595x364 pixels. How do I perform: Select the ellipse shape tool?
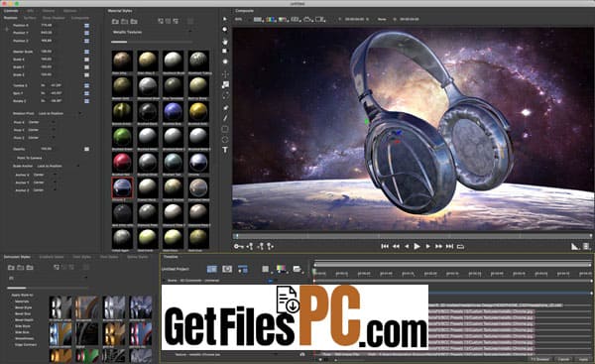(225, 139)
